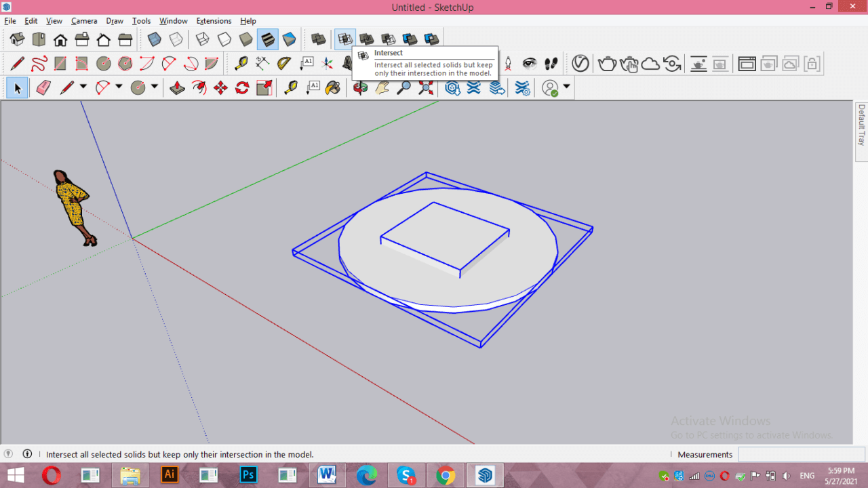Select the Tape Measure tool
The width and height of the screenshot is (868, 488).
pyautogui.click(x=290, y=87)
